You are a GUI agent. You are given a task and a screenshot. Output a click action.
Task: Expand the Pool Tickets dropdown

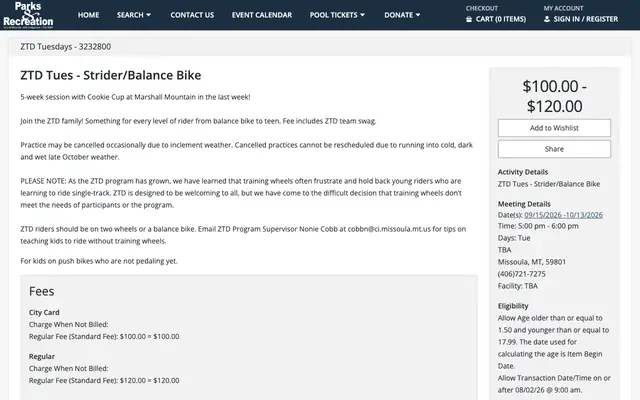tap(337, 15)
